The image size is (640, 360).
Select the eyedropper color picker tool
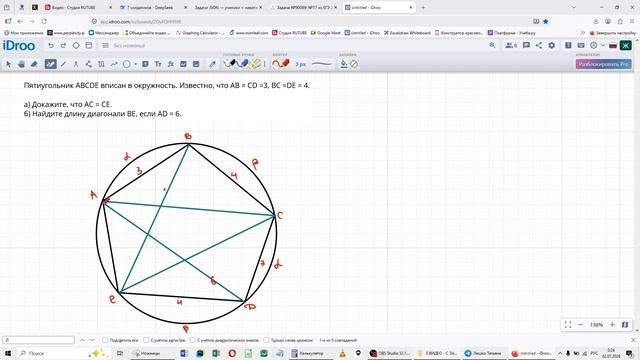tap(212, 64)
